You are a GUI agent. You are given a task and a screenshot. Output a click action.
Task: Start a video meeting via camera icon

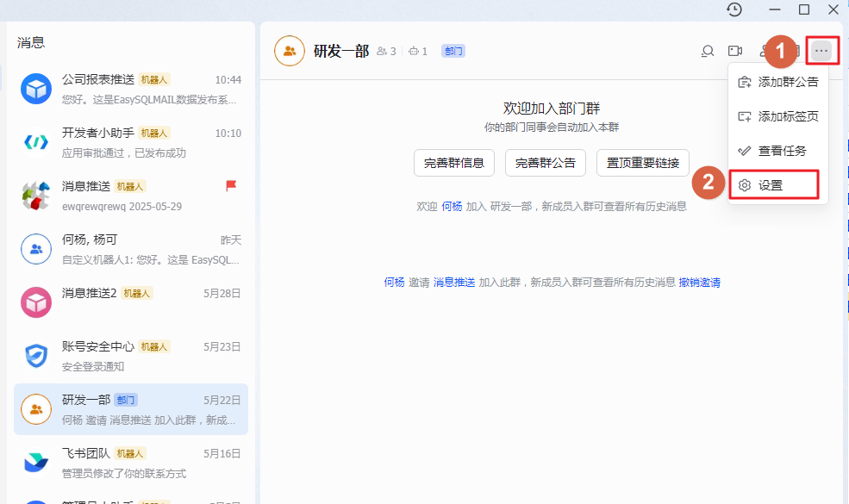point(735,51)
